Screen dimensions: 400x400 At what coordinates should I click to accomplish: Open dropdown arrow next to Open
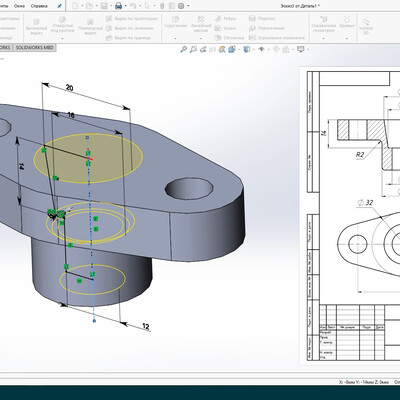[x=96, y=6]
